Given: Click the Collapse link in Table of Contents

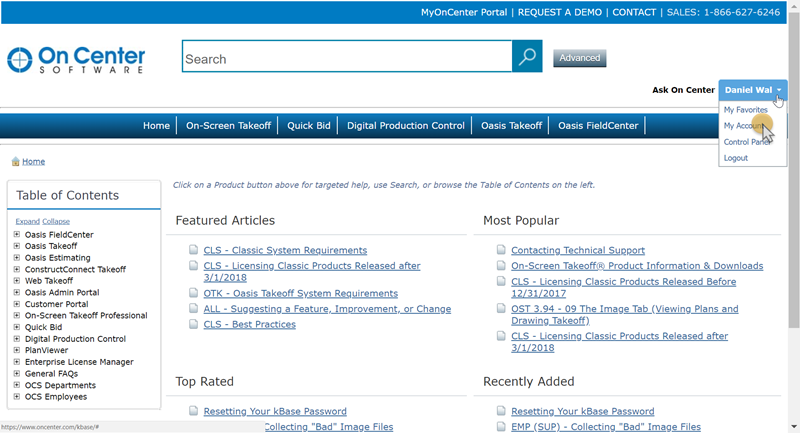Looking at the screenshot, I should pyautogui.click(x=56, y=221).
